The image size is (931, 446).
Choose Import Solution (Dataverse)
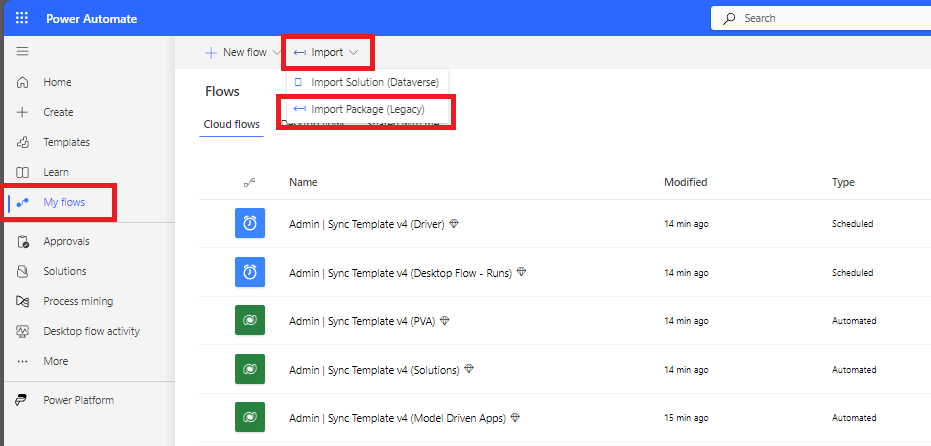[x=368, y=82]
